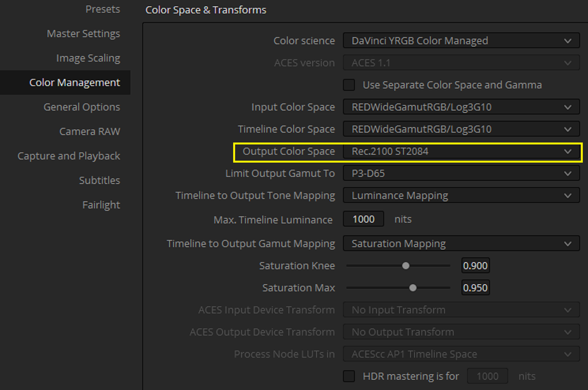588x390 pixels.
Task: Open the Input Color Space dropdown
Action: click(x=462, y=107)
